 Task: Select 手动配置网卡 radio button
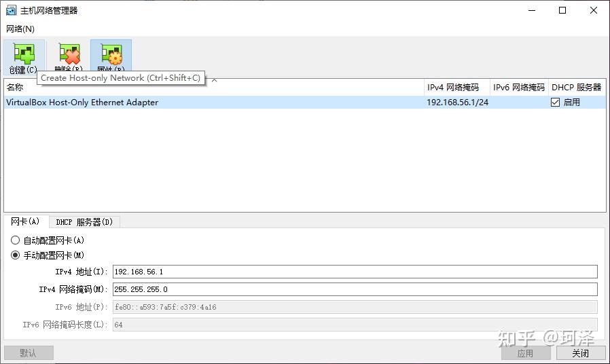click(16, 255)
